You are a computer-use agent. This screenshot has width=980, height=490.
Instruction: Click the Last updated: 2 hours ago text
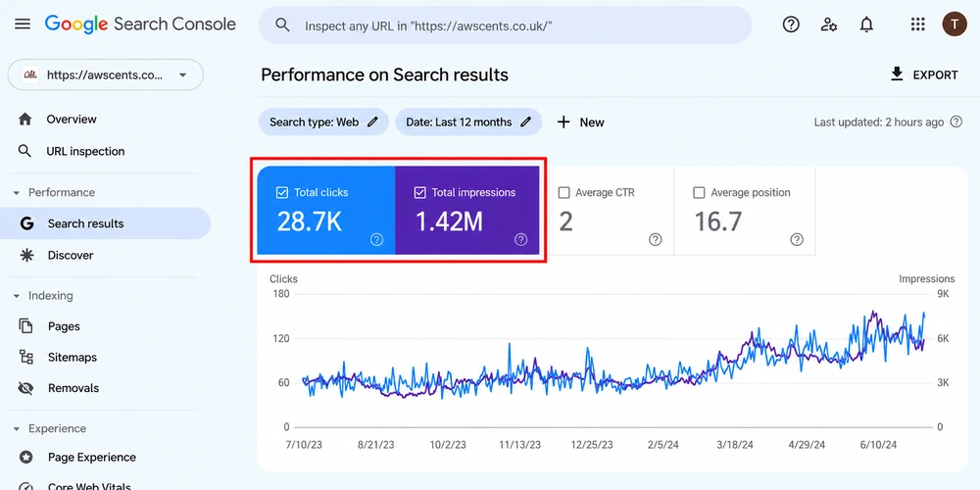(x=879, y=122)
